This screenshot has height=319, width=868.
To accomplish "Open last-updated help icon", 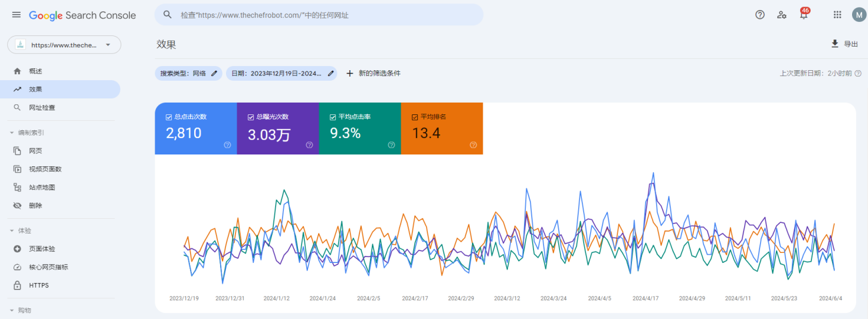I will (x=858, y=73).
